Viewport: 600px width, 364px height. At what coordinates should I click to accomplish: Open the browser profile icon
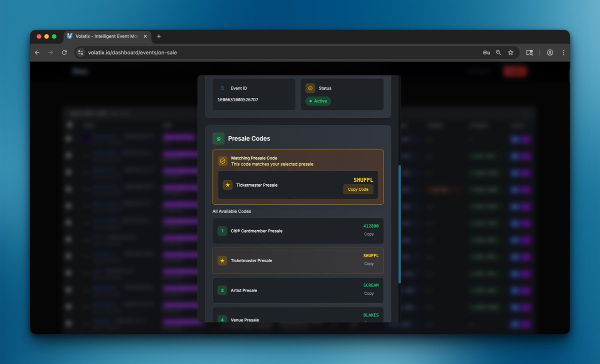(x=550, y=52)
